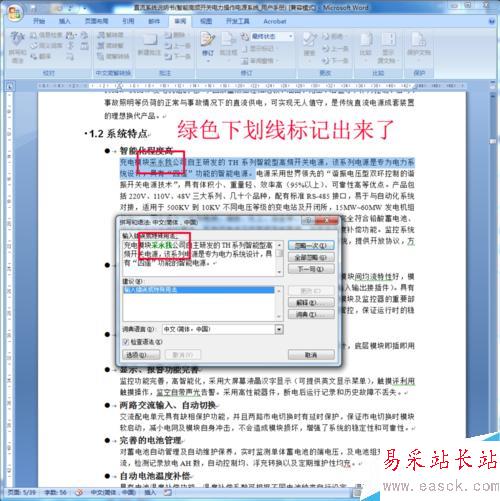This screenshot has width=500, height=501.
Task: Open the Developer (开发工具) tab
Action: click(x=238, y=21)
